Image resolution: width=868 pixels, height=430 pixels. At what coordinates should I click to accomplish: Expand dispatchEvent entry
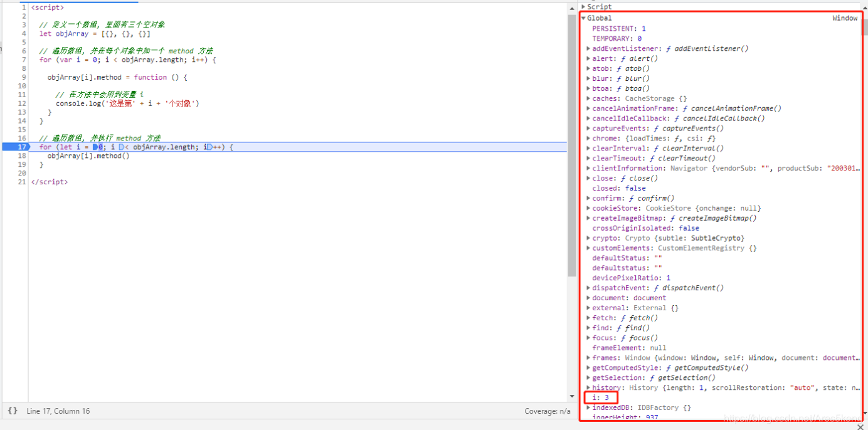click(588, 288)
